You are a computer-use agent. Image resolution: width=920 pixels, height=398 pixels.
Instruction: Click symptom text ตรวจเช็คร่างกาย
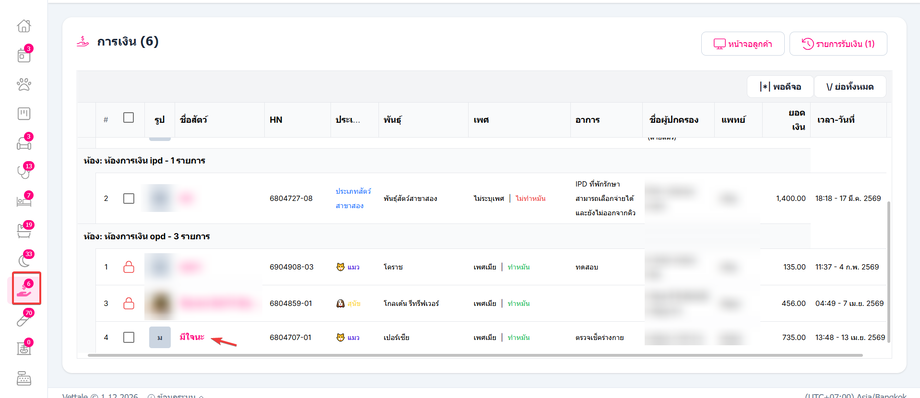click(600, 338)
